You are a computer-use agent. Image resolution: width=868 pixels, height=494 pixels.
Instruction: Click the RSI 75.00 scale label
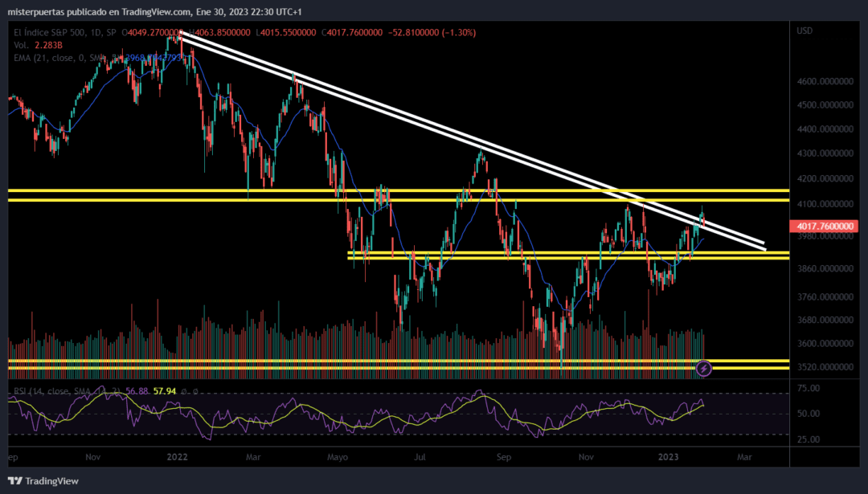pos(809,388)
